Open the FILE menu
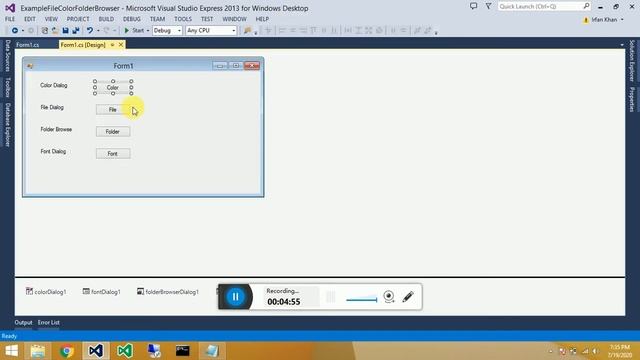This screenshot has height=360, width=640. click(x=10, y=19)
